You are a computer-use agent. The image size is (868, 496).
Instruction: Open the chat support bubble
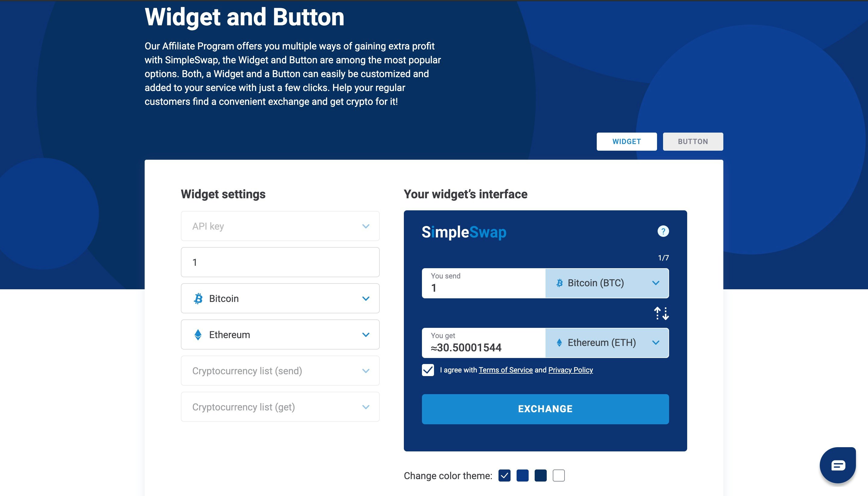pyautogui.click(x=838, y=465)
